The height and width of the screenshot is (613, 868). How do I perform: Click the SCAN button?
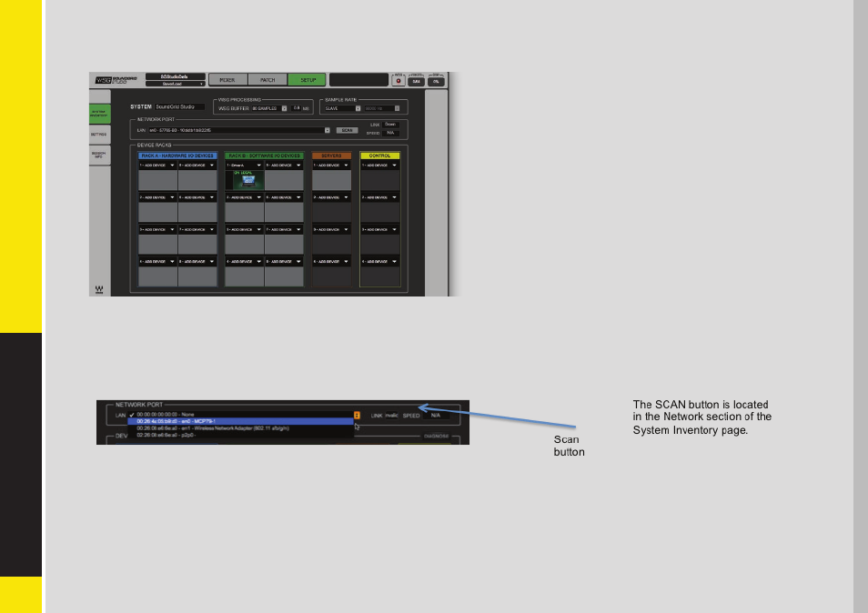(x=347, y=131)
